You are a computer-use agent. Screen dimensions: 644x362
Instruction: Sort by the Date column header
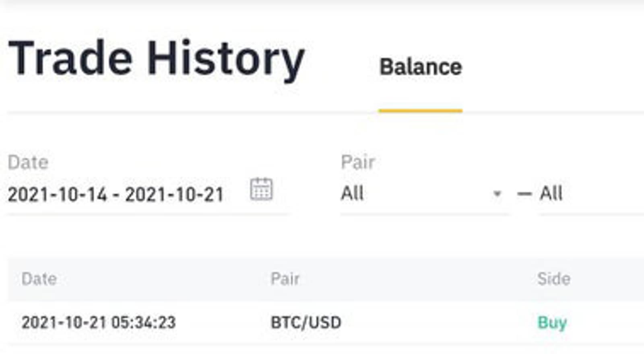click(39, 279)
